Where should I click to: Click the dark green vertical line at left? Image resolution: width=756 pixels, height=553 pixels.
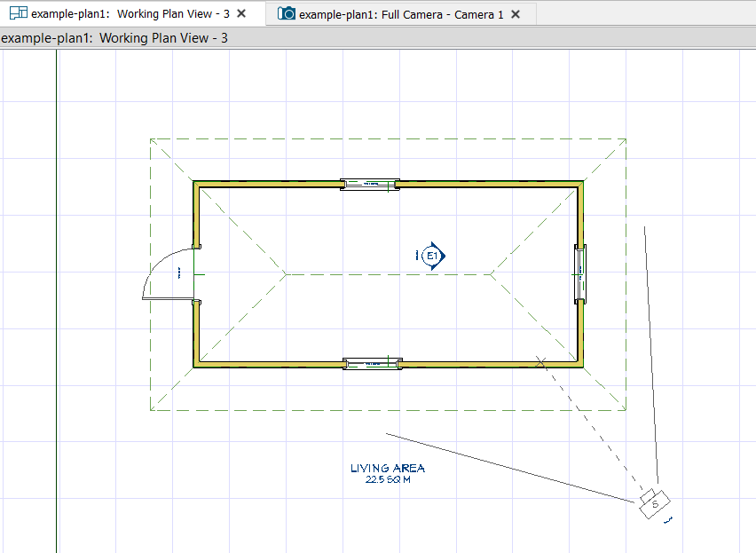(x=57, y=301)
